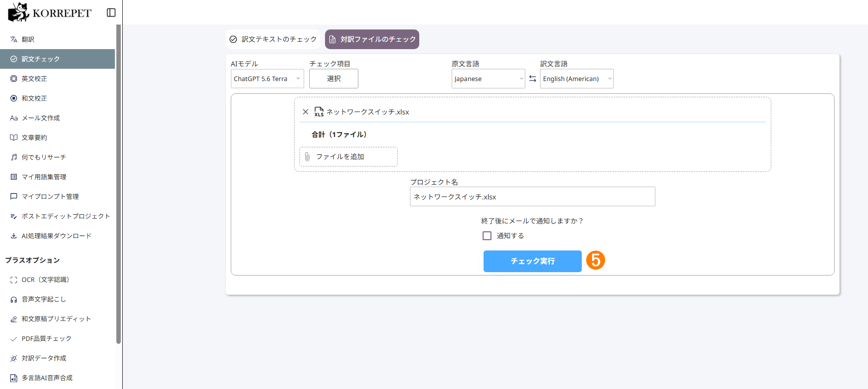Screen dimensions: 868x389
Task: Enable the 通知する checkbox
Action: pos(487,236)
